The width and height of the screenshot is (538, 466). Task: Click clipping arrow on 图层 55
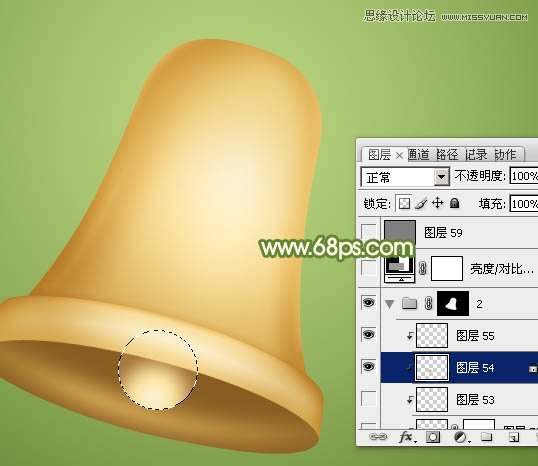coord(409,336)
